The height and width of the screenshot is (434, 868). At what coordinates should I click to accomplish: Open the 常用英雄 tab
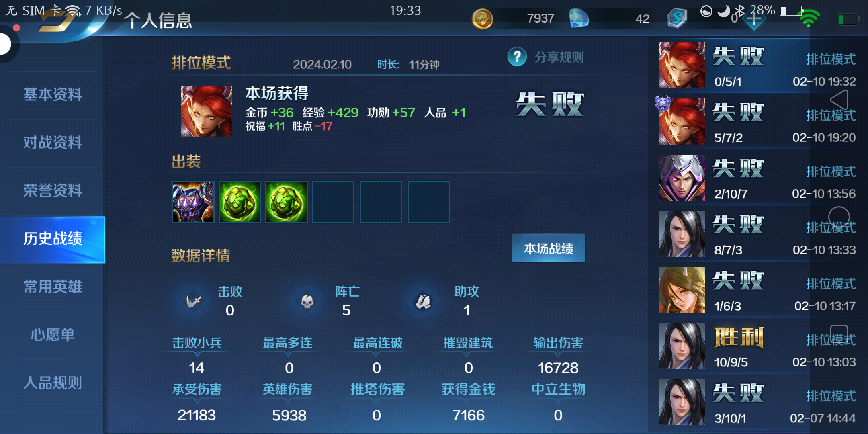53,287
